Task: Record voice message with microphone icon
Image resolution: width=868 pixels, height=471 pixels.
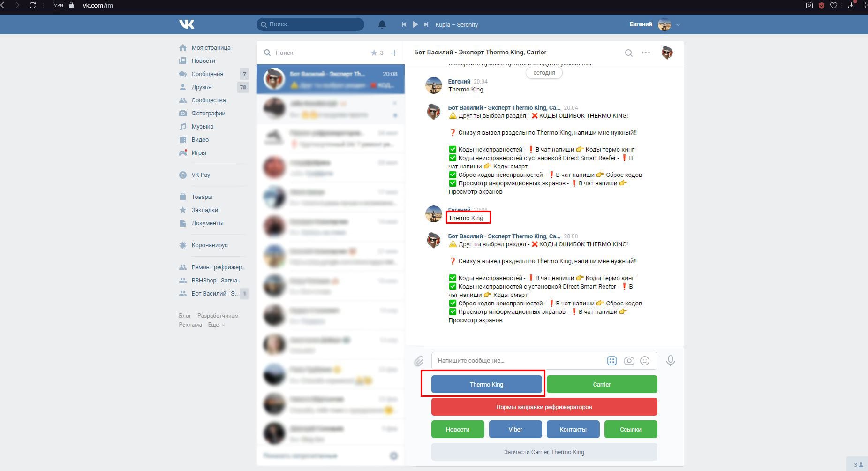Action: (x=671, y=361)
